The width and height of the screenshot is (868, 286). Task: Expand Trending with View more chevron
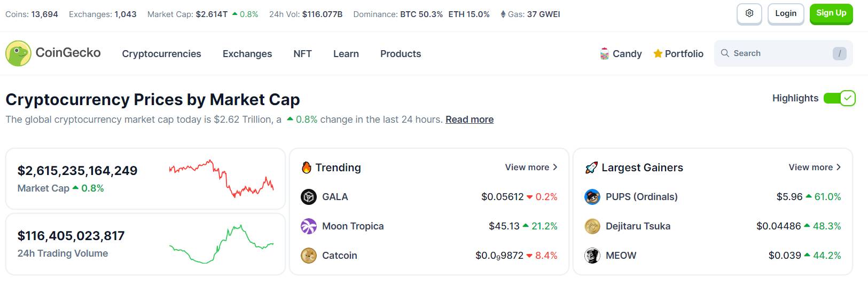coord(555,167)
